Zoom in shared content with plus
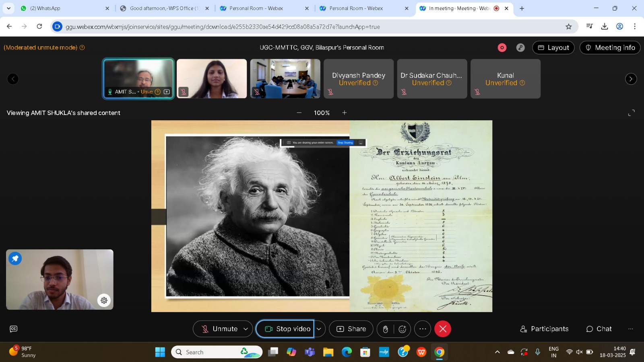The width and height of the screenshot is (644, 362). click(345, 113)
